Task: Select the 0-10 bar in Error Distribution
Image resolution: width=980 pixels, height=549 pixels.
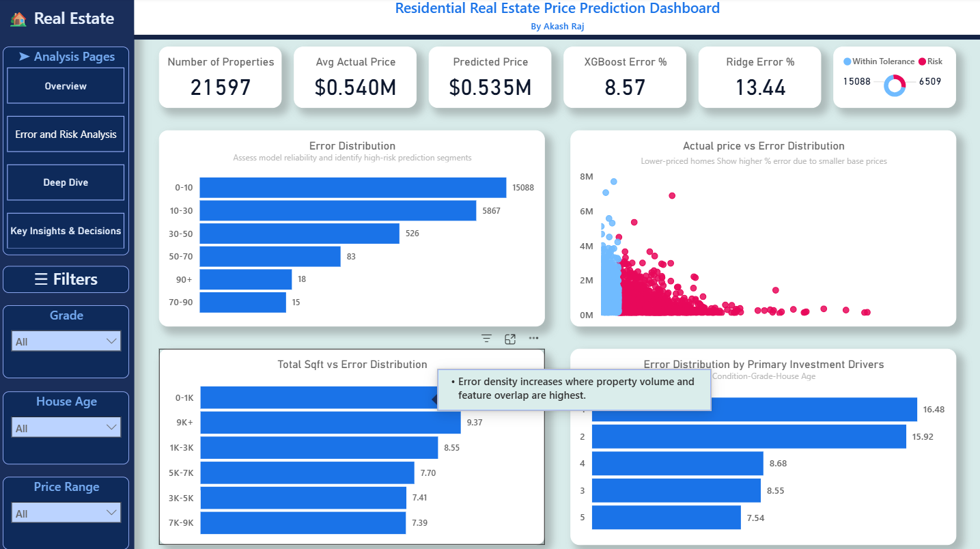Action: click(x=353, y=188)
